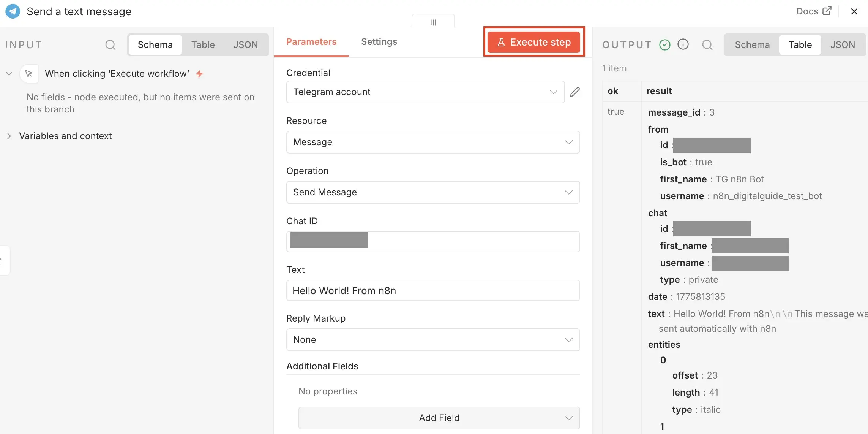Click the info icon in the OUTPUT header
The height and width of the screenshot is (434, 868).
tap(683, 44)
